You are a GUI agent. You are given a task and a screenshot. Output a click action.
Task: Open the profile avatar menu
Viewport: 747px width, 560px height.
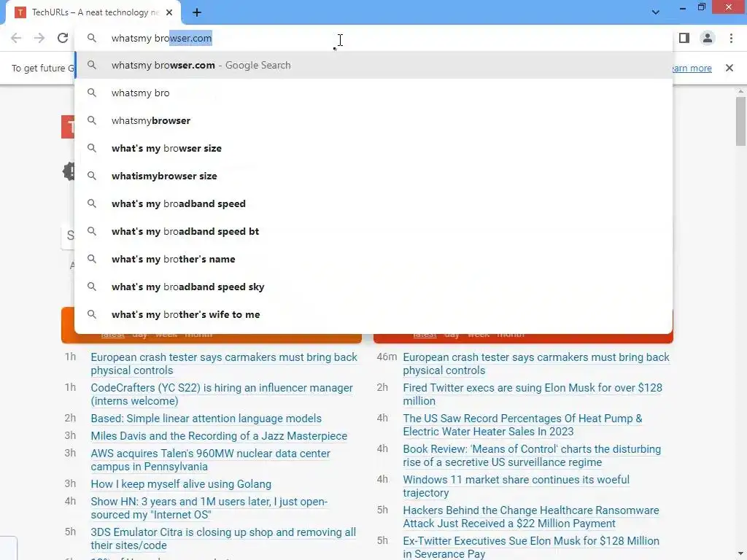click(708, 38)
